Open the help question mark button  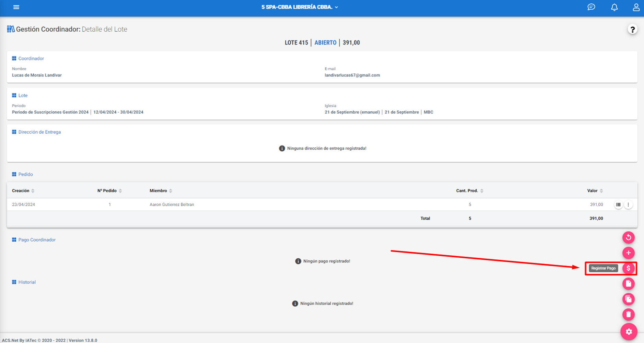[632, 30]
